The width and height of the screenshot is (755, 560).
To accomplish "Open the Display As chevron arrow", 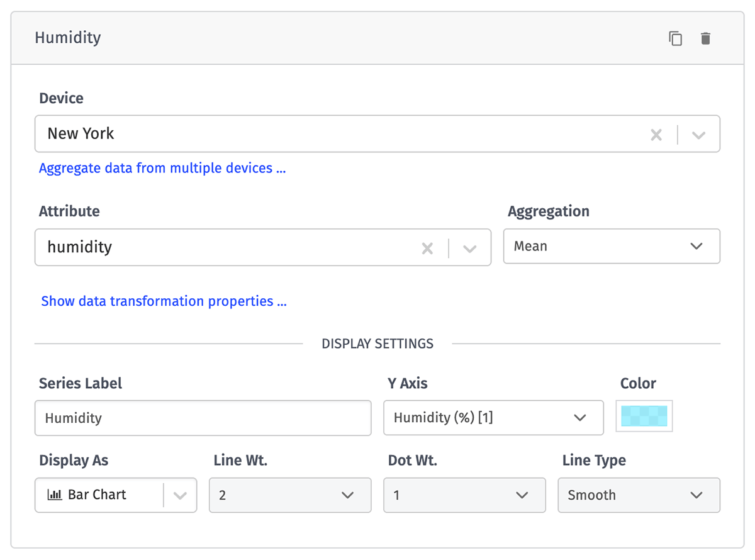I will pyautogui.click(x=180, y=496).
